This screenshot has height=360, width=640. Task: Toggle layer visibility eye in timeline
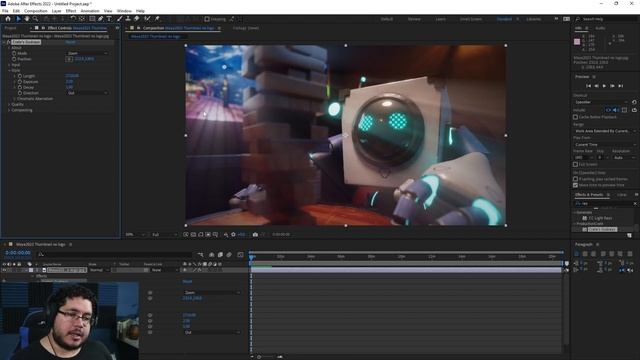(x=4, y=270)
